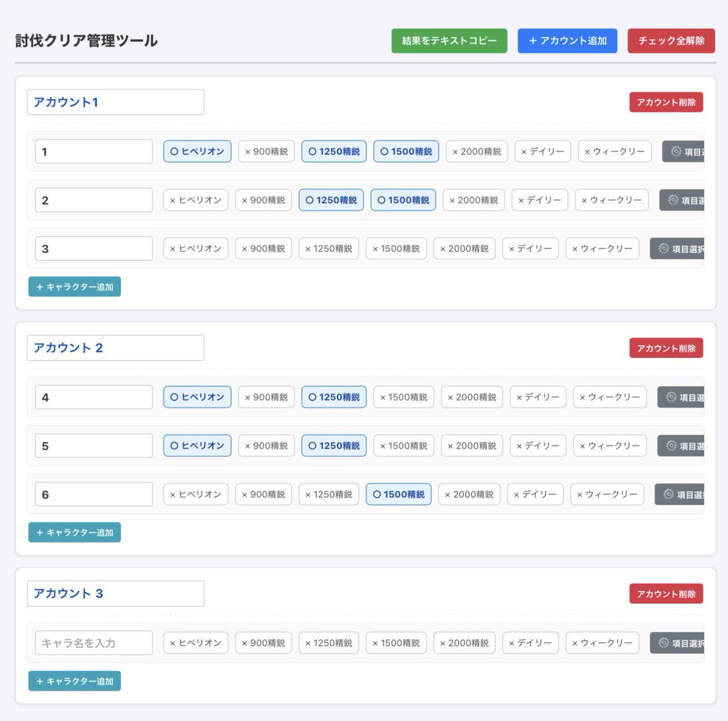
Task: Toggle デイリー for character 1
Action: coord(543,151)
